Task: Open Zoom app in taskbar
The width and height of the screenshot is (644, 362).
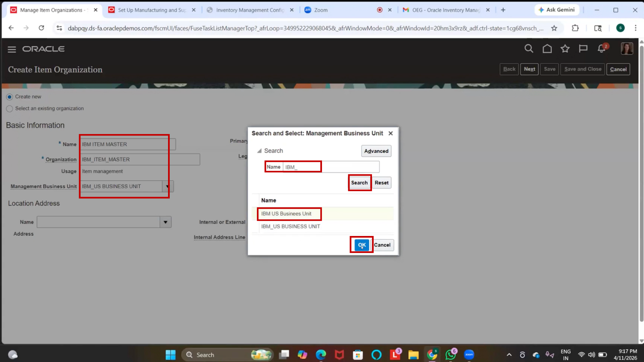Action: coord(469,355)
